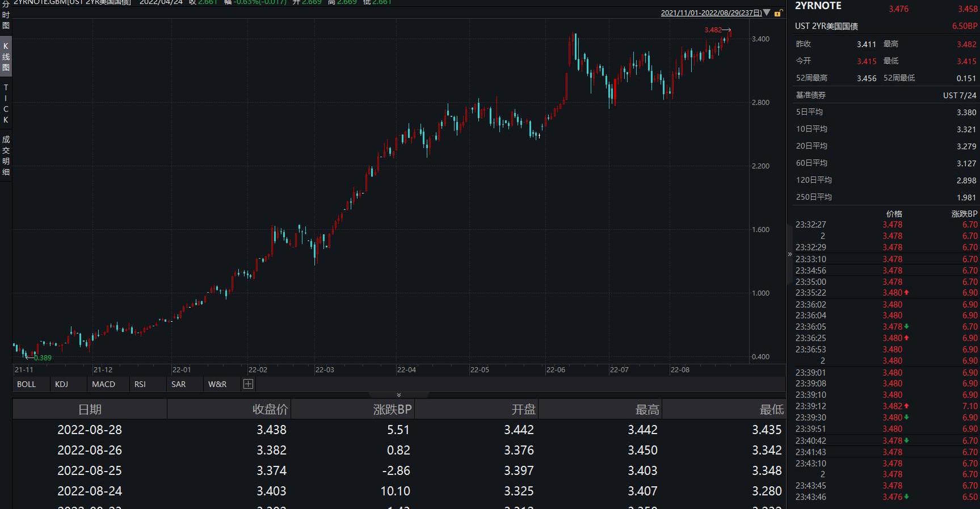Sort table by 日期 column header

pyautogui.click(x=90, y=409)
